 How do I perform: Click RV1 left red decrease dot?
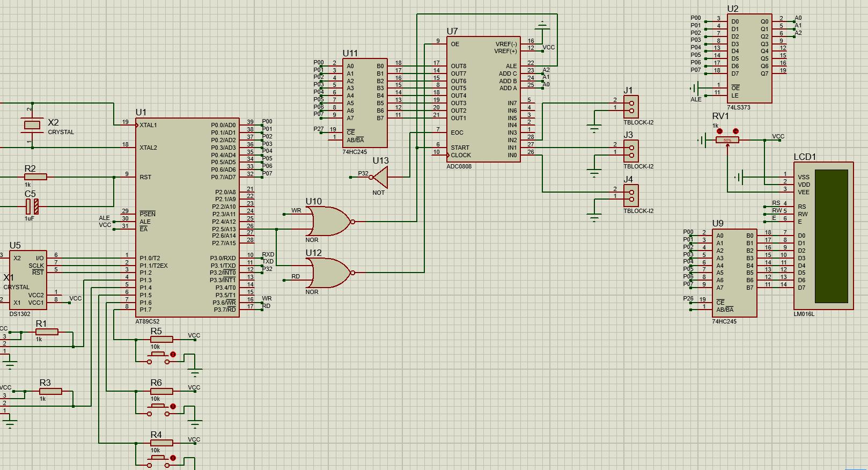click(720, 131)
